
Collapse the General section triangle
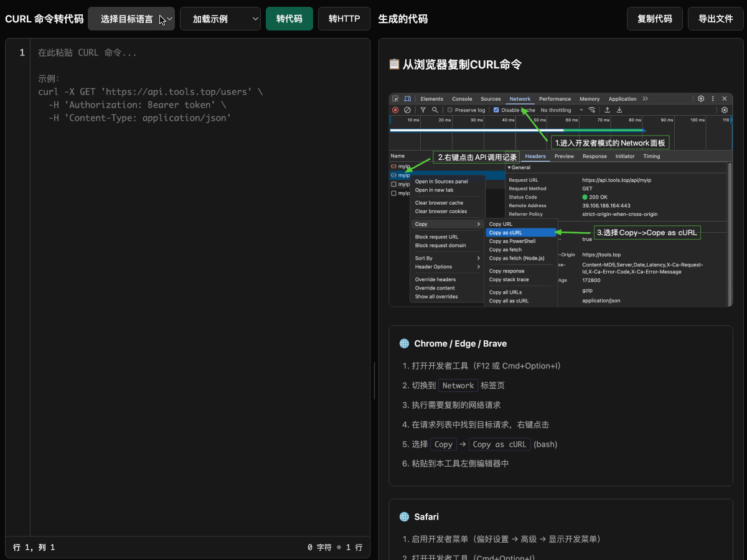tap(509, 167)
